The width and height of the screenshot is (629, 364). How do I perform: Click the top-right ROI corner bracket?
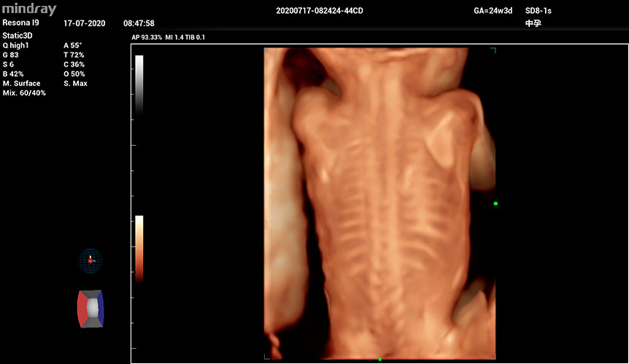[x=493, y=51]
